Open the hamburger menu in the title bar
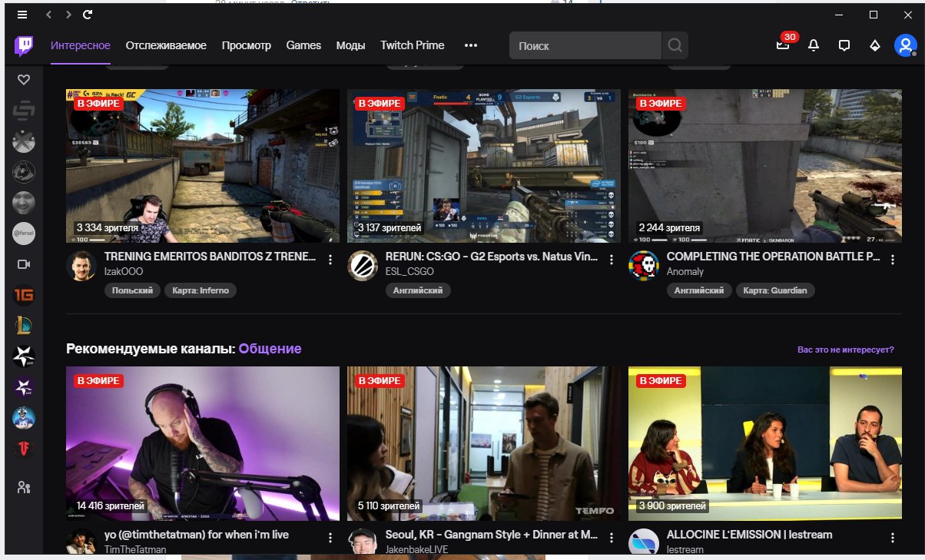This screenshot has width=925, height=560. tap(22, 15)
